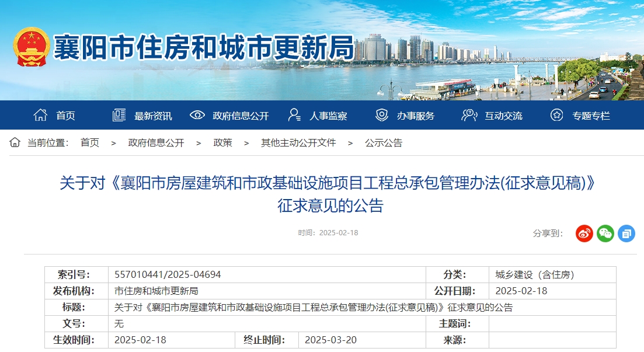This screenshot has height=352, width=644.
Task: Click the newspaper icon for 最新资讯
Action: (119, 115)
